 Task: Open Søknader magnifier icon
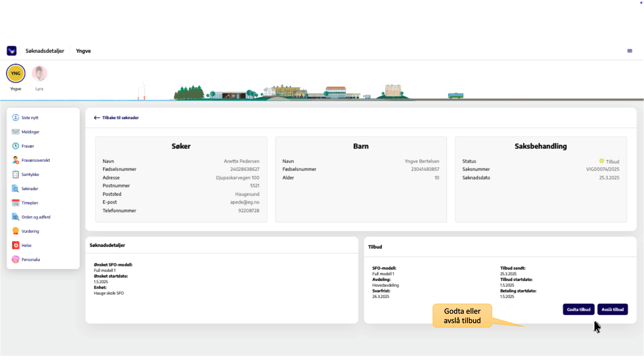pos(15,189)
